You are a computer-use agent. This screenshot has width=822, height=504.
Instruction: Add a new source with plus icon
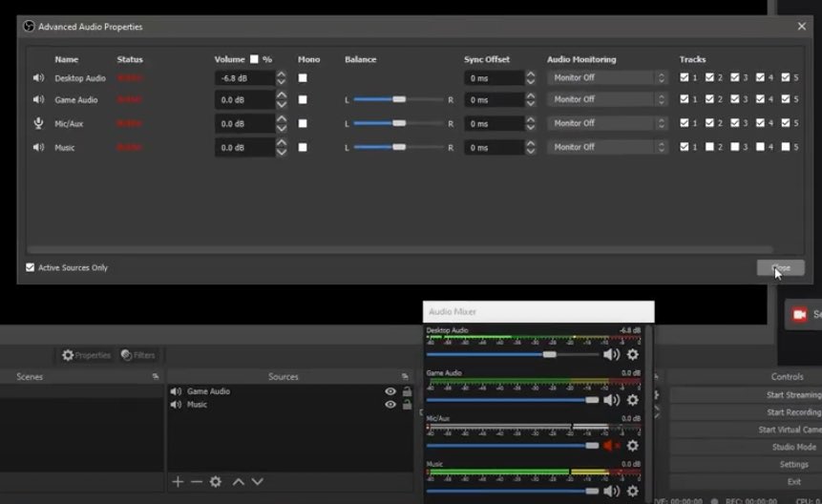[x=178, y=481]
